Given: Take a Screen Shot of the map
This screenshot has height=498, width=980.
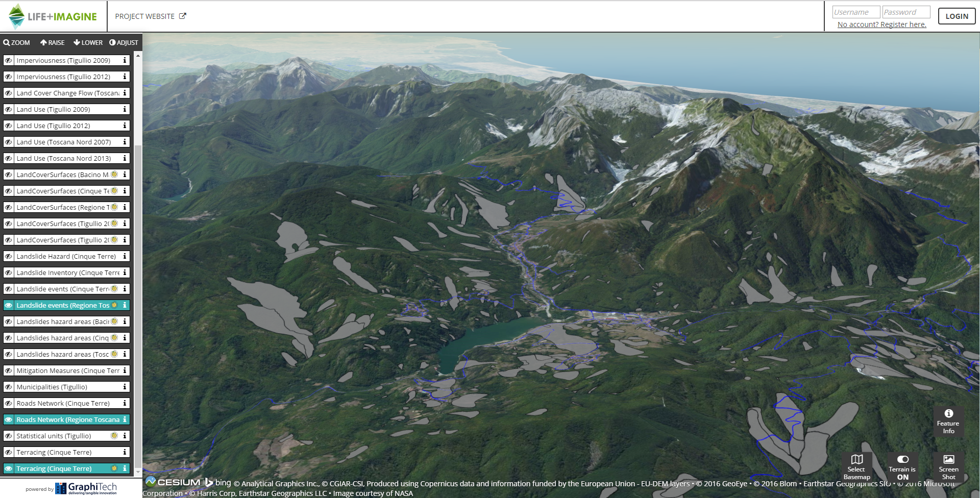Looking at the screenshot, I should (x=948, y=465).
